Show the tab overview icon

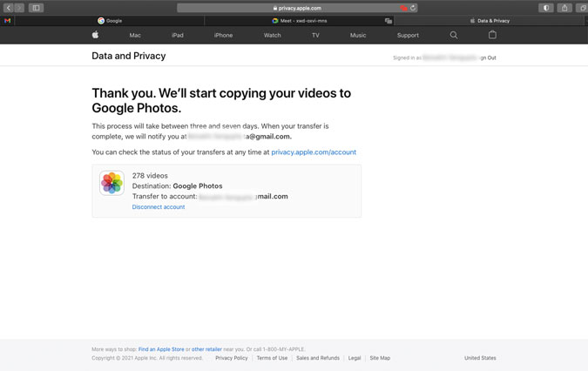click(x=583, y=8)
